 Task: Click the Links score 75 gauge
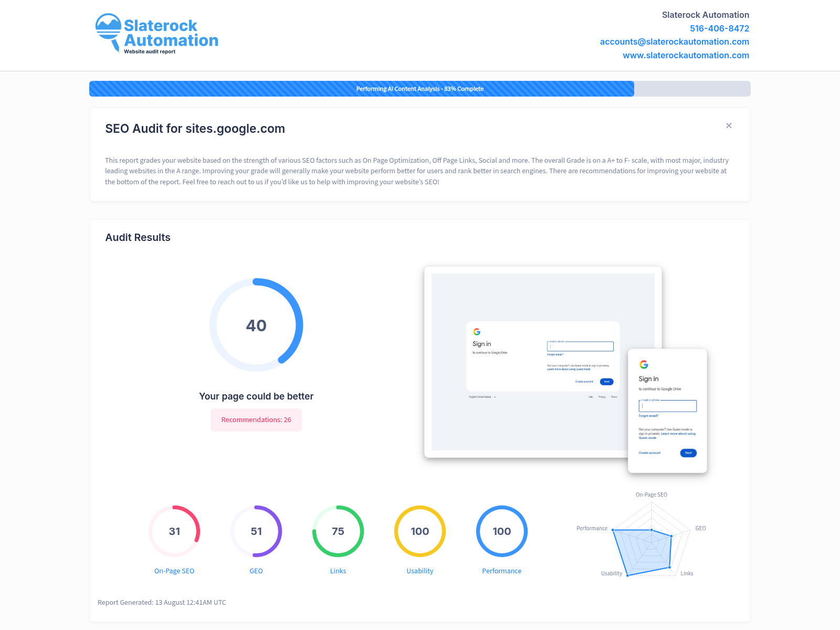coord(338,531)
